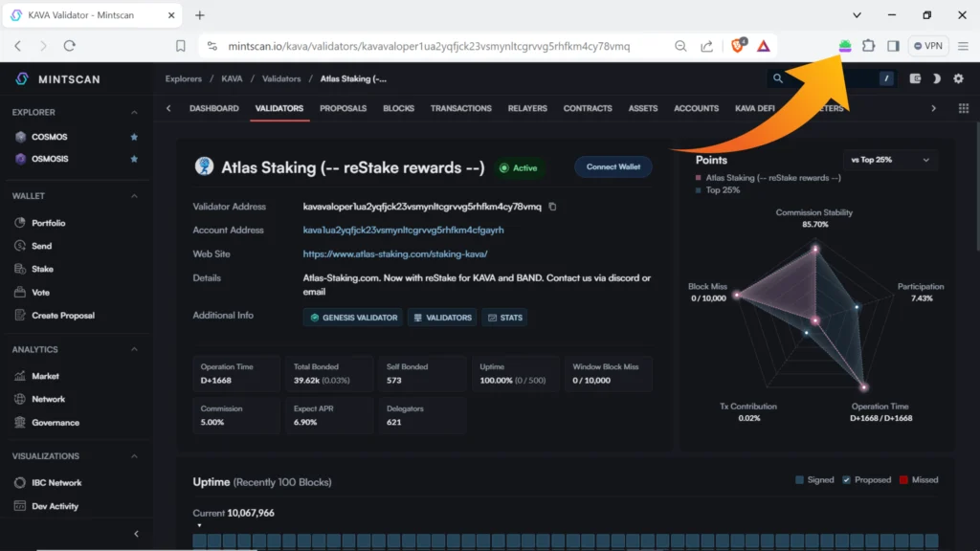Image resolution: width=980 pixels, height=551 pixels.
Task: Collapse the EXPLORER sidebar section
Action: tap(134, 112)
